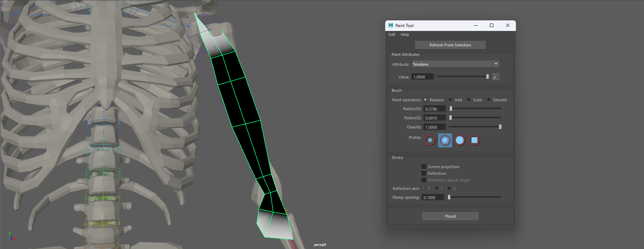Click the Maya logo in Paint Tool title bar
Viewport: 644px width, 249px height.
pos(390,25)
